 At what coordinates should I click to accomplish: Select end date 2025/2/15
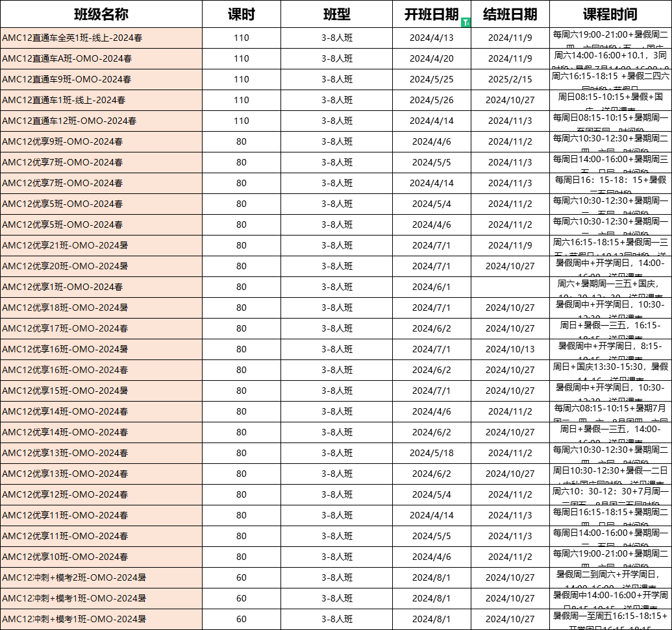tap(510, 80)
